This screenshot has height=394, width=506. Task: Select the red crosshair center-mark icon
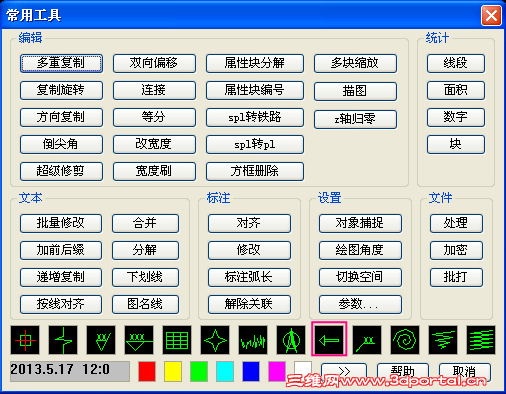[25, 340]
